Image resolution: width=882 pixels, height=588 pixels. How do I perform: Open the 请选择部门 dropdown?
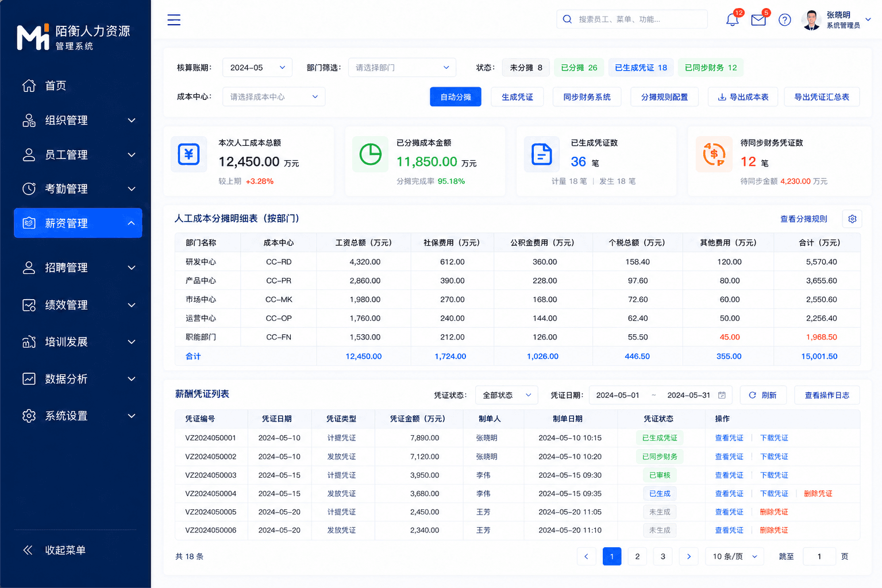[402, 68]
